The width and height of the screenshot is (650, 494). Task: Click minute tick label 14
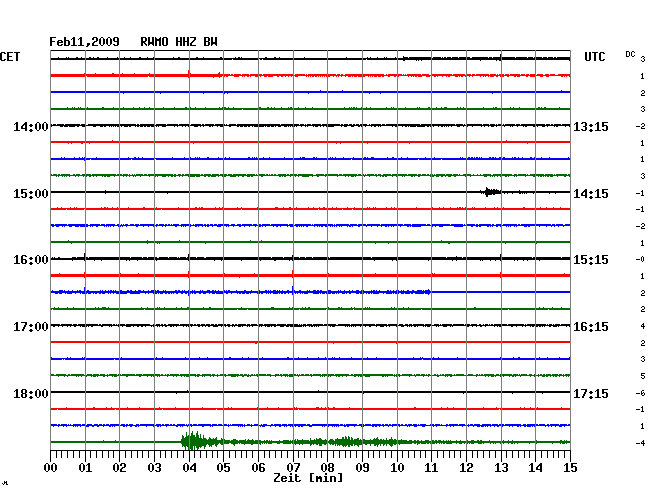[536, 467]
